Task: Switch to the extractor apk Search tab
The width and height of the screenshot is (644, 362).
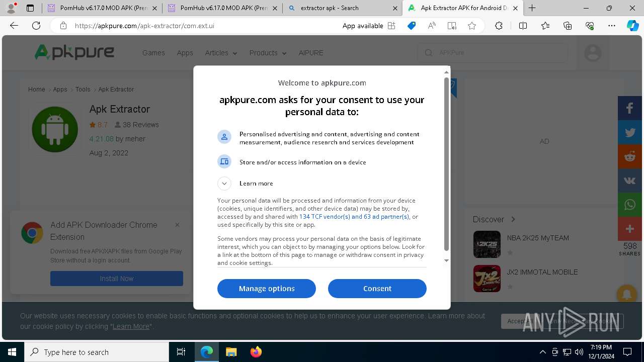Action: point(343,8)
